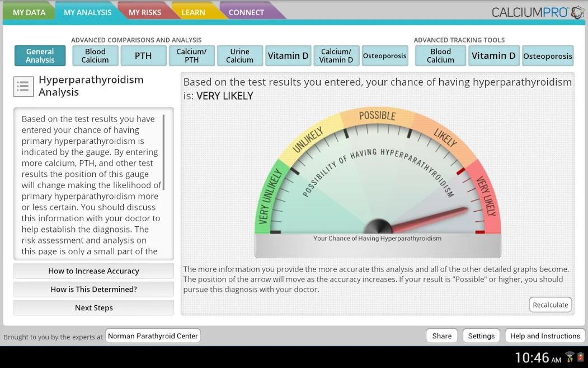This screenshot has height=368, width=588.
Task: Select Urine Calcium analysis button
Action: click(x=239, y=56)
